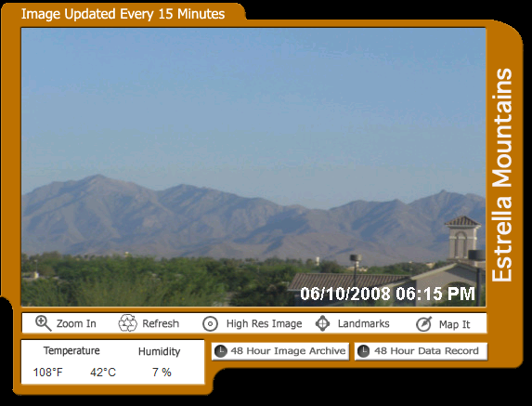Click the Landmarks crosshair icon
The image size is (532, 406).
(x=322, y=323)
